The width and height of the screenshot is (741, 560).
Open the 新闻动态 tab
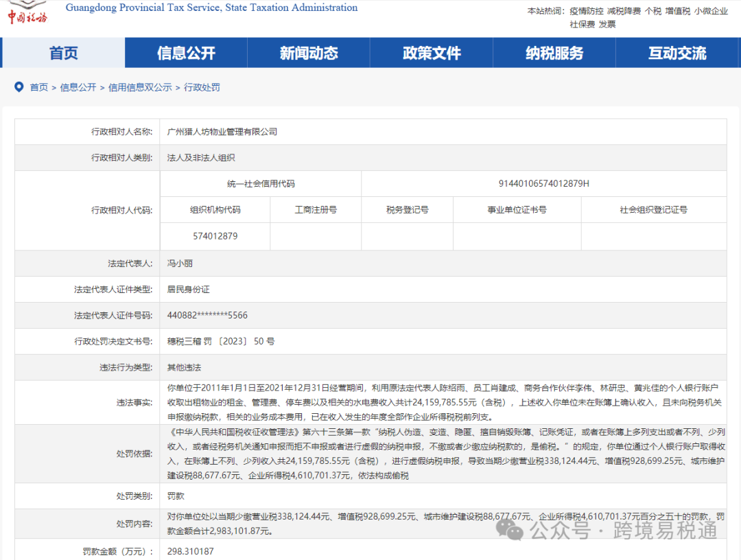coord(308,53)
